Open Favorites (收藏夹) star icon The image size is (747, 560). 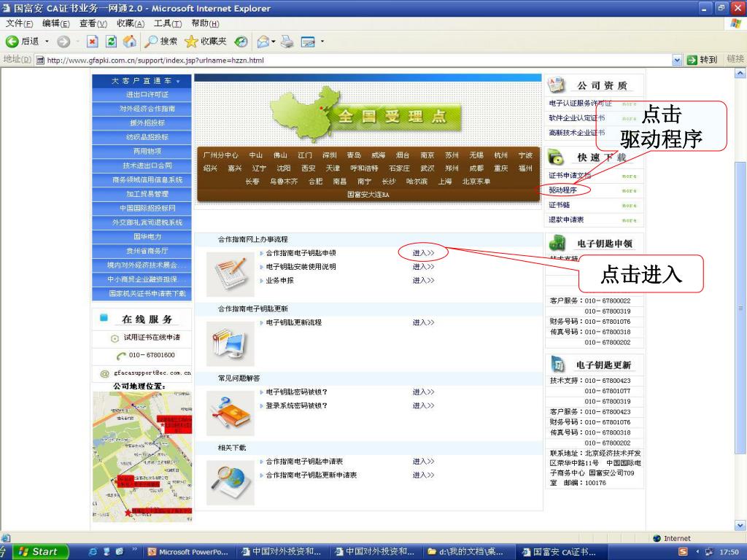[205, 42]
